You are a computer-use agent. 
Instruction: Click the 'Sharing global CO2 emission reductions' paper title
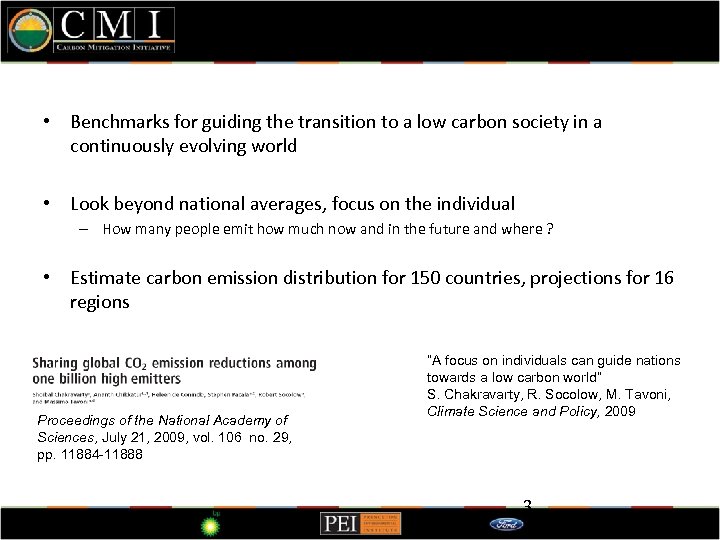[x=174, y=363]
